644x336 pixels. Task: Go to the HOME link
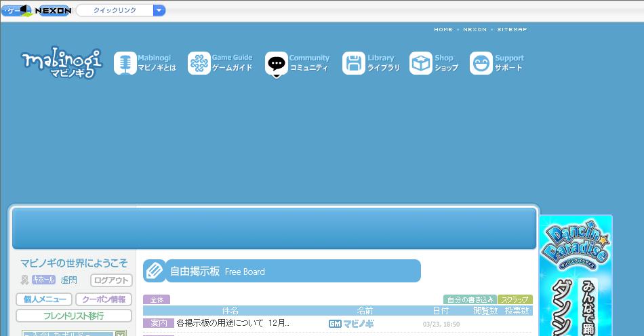[443, 30]
